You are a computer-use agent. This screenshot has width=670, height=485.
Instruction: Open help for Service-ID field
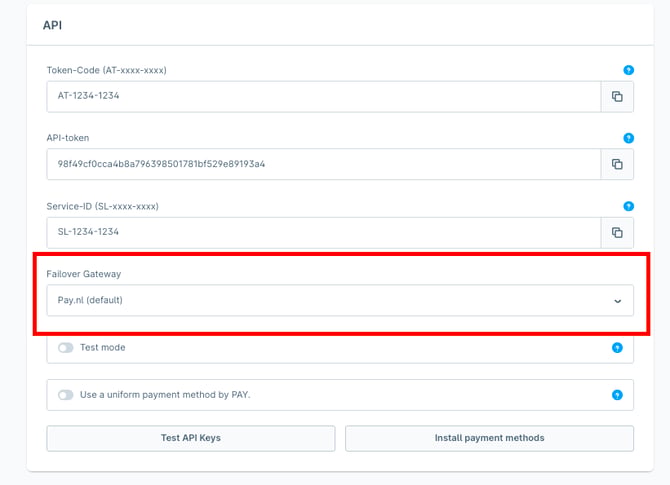pos(629,206)
